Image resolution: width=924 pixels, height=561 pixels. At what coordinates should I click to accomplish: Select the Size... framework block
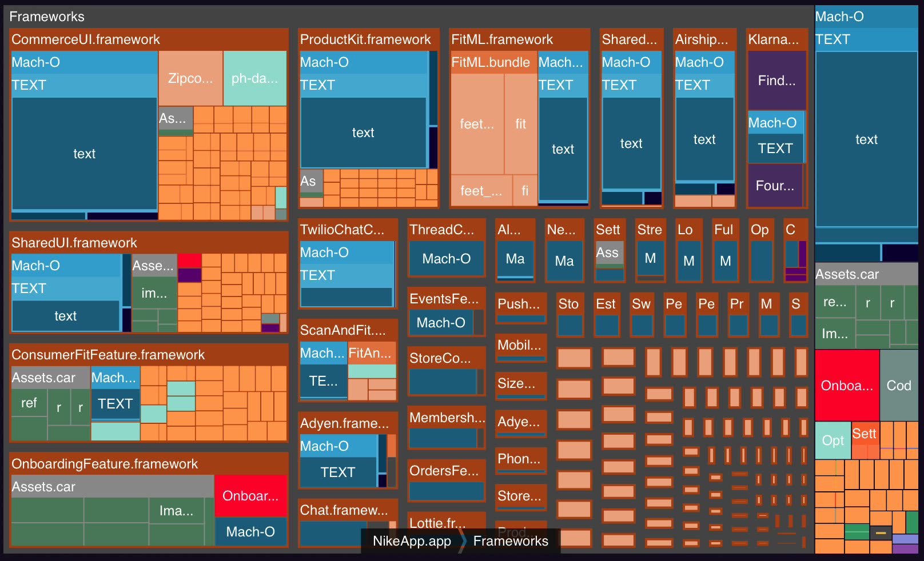(520, 386)
